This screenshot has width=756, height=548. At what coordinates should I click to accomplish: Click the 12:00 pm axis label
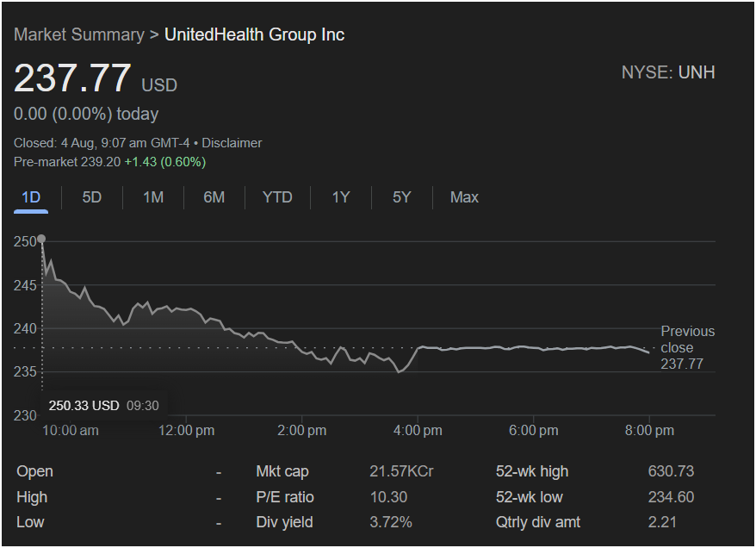point(187,430)
